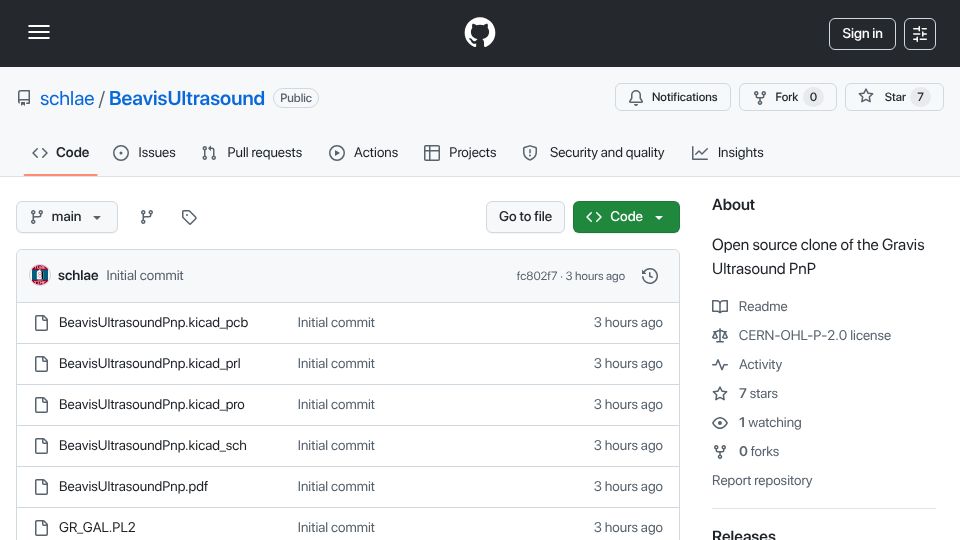Expand the main branch dropdown
Image resolution: width=960 pixels, height=540 pixels.
click(67, 217)
